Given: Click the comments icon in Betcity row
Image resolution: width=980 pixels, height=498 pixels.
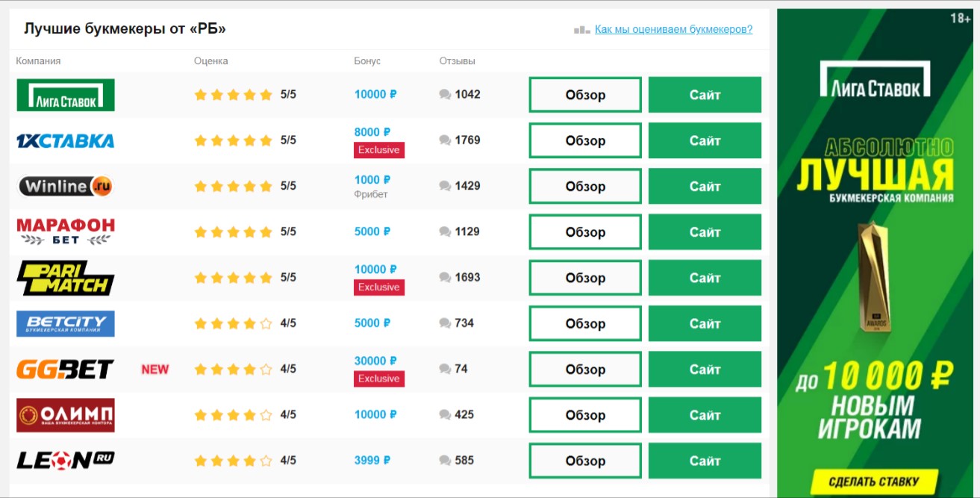Looking at the screenshot, I should 446,323.
